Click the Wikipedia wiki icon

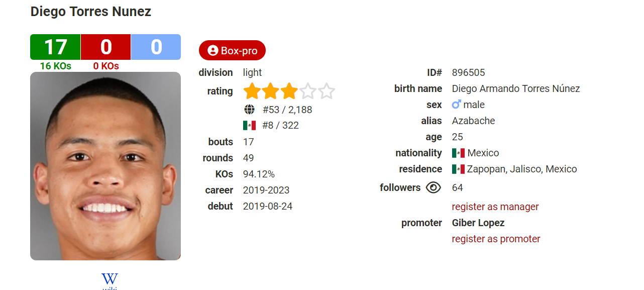pyautogui.click(x=110, y=280)
